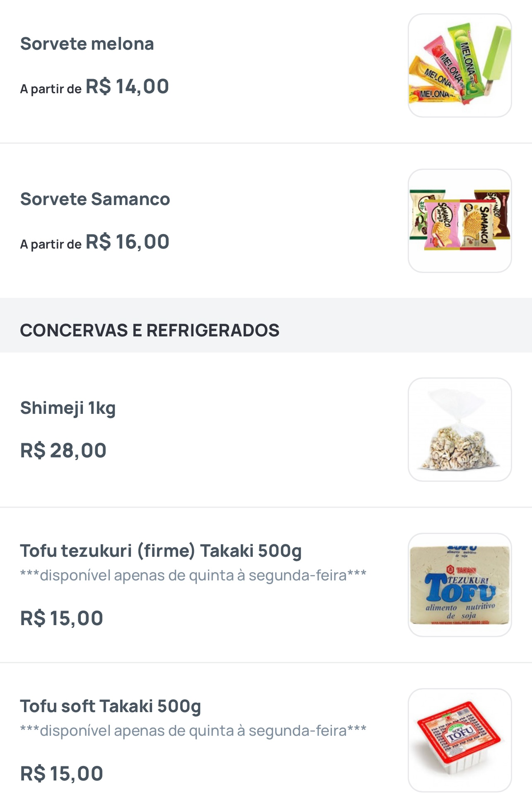
Task: Tap availability note under Tofu soft Takaki
Action: tap(193, 730)
